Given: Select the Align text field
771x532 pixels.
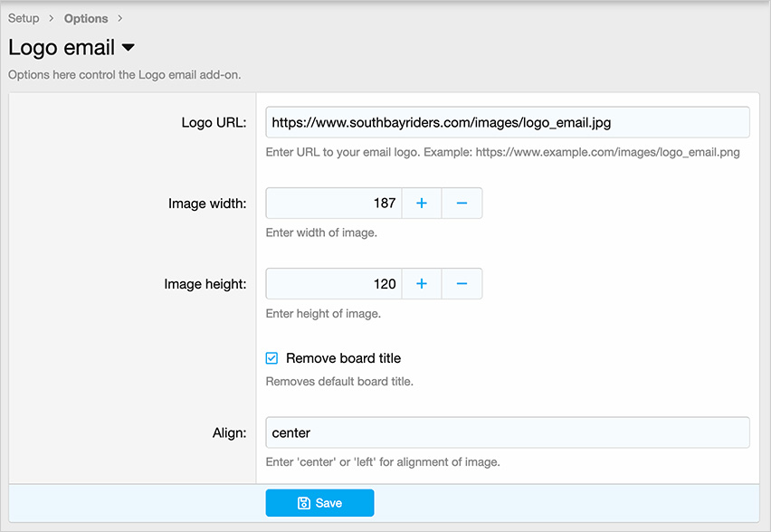Looking at the screenshot, I should pyautogui.click(x=507, y=432).
